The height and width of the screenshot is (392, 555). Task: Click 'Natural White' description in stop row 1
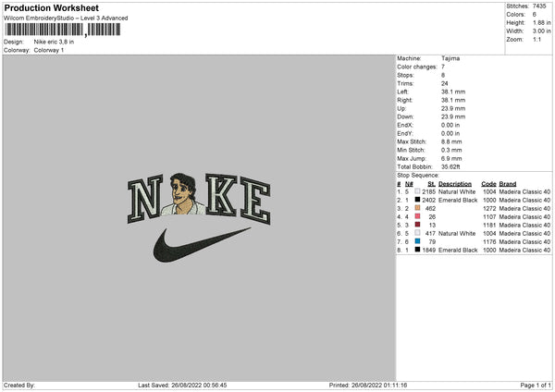457,191
